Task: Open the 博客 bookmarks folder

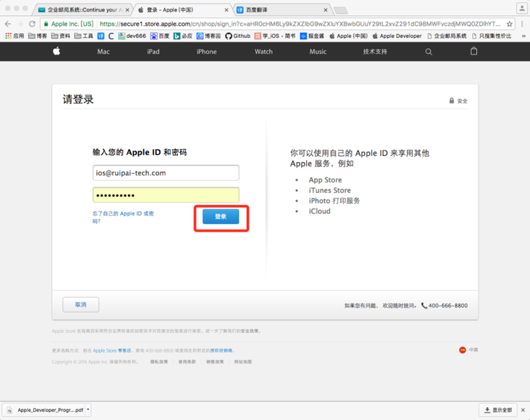Action: 38,36
